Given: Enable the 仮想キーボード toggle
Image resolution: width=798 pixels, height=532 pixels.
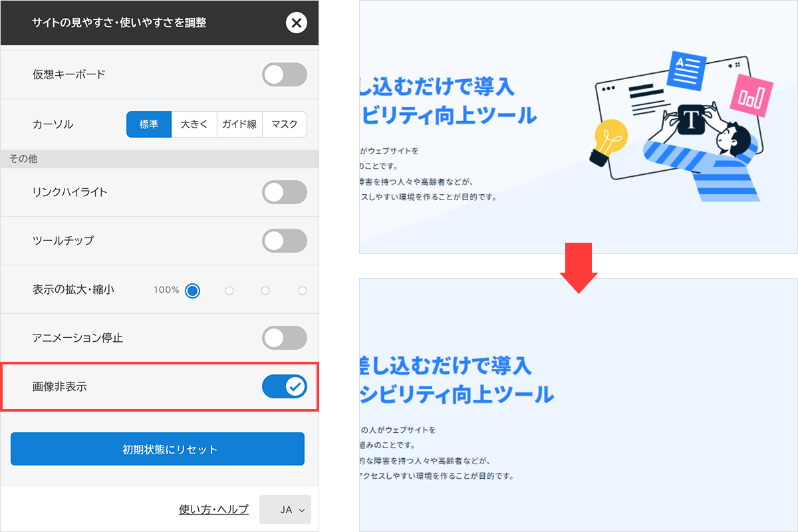Looking at the screenshot, I should point(284,74).
